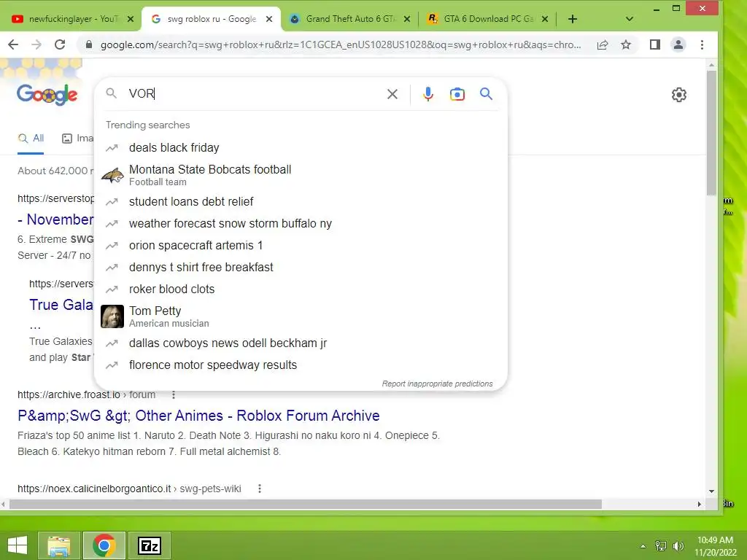This screenshot has width=747, height=560.
Task: Clear the search box with the X
Action: pyautogui.click(x=392, y=94)
